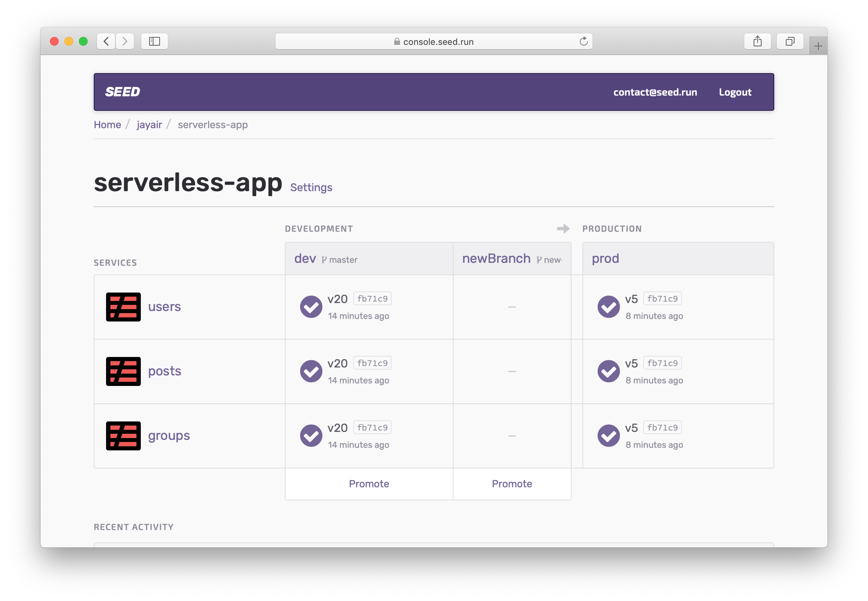The width and height of the screenshot is (868, 601).
Task: Click users dev v20 checkmark status icon
Action: click(x=311, y=307)
